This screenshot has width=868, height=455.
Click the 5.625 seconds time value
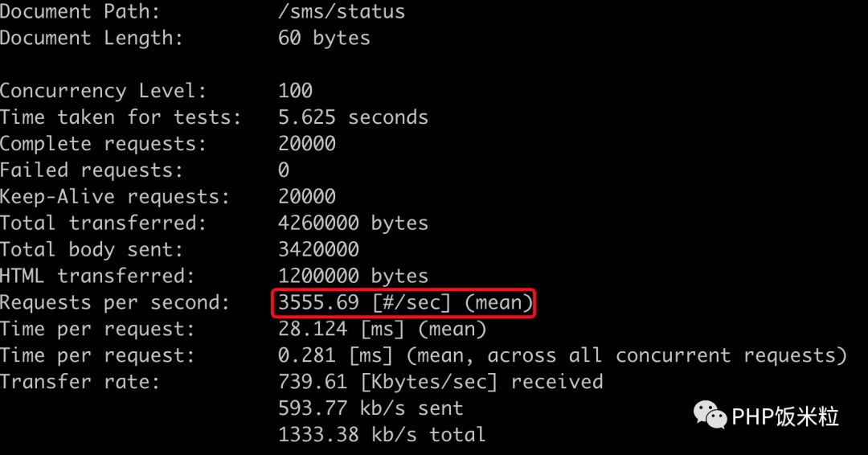tap(353, 117)
